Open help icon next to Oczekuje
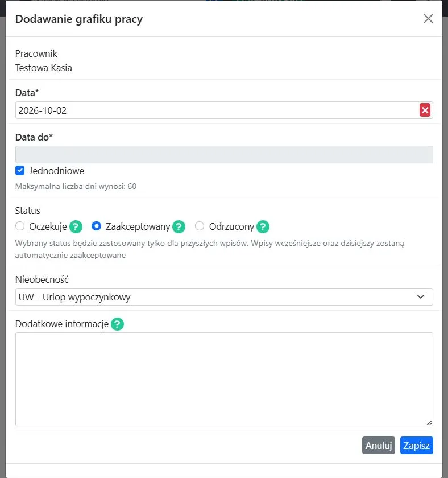Screen dimensions: 448x478 [x=76, y=227]
